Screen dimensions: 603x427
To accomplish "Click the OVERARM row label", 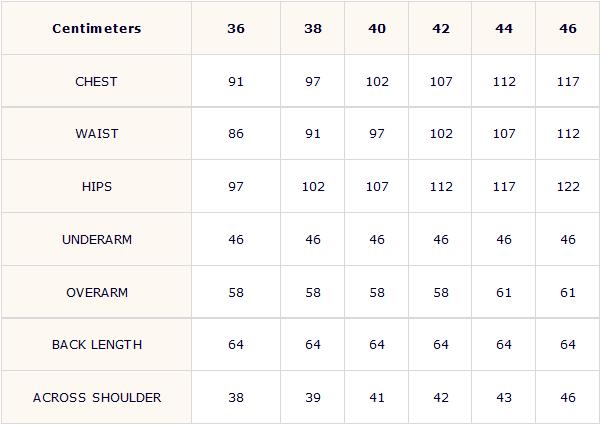I will (97, 293).
